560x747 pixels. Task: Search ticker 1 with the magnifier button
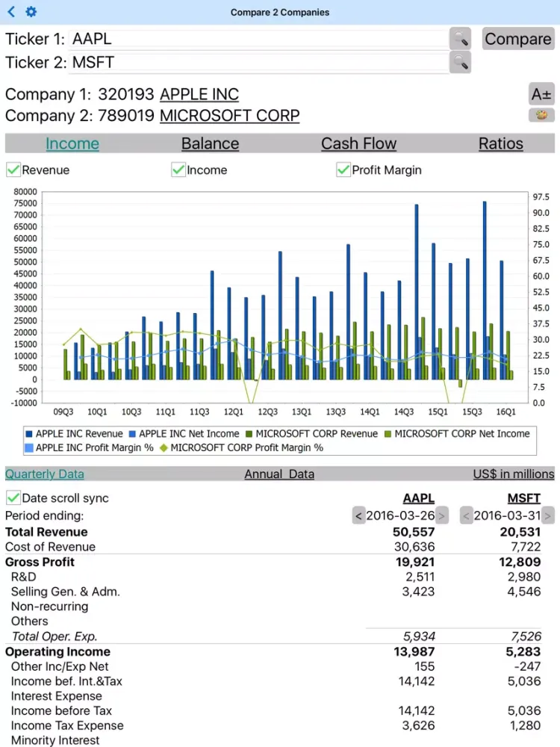click(460, 39)
